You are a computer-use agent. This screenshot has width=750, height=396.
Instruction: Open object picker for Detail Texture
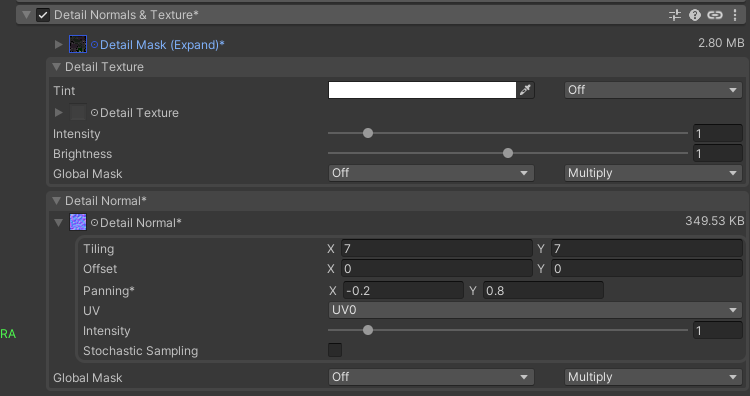click(95, 112)
